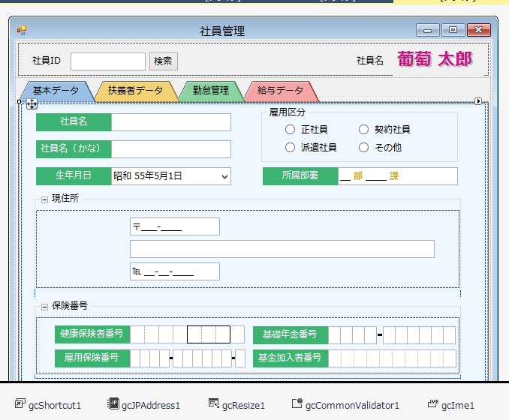
Task: Switch to the 勤怠管理 tab
Action: point(211,91)
